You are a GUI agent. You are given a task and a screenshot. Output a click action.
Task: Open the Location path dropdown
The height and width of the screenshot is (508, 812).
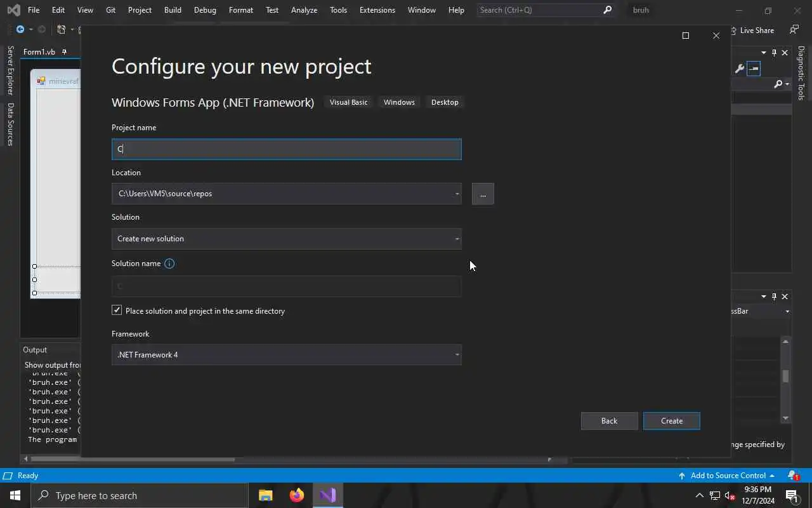coord(457,194)
